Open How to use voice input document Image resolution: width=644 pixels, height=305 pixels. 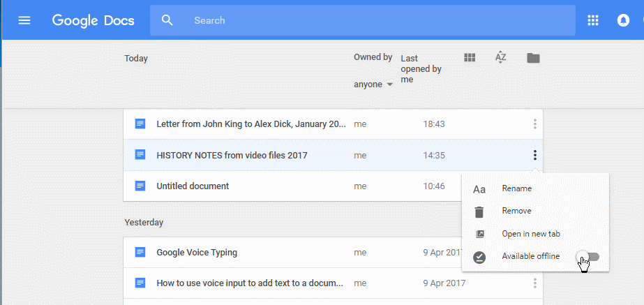pos(250,283)
